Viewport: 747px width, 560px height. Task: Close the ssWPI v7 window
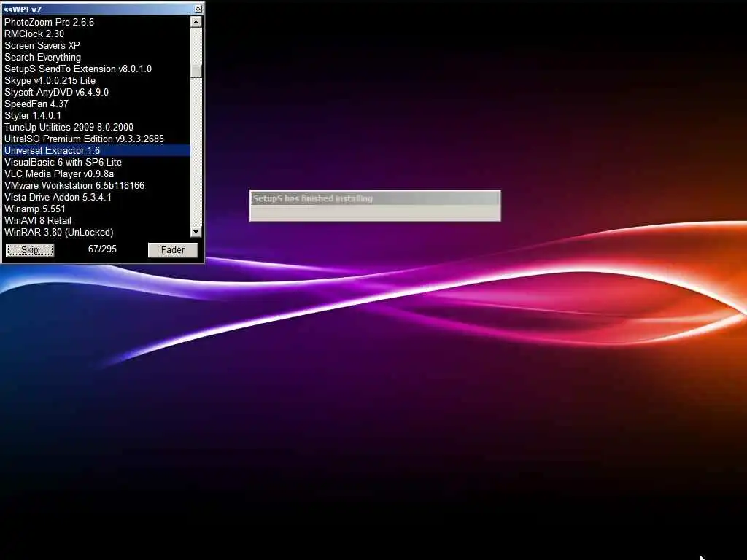(x=198, y=9)
